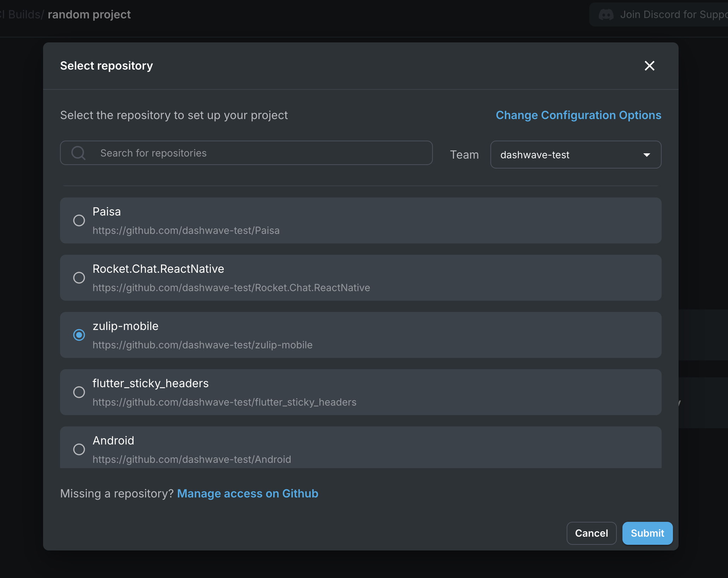Open the Team dropdown
Image resolution: width=728 pixels, height=578 pixels.
[x=575, y=155]
